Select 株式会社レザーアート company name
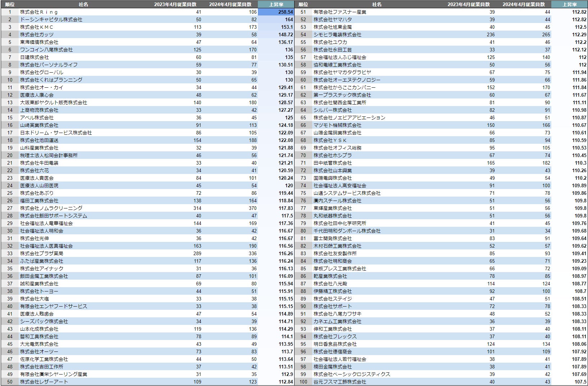Viewport: 588px width, 386px height. [44, 382]
